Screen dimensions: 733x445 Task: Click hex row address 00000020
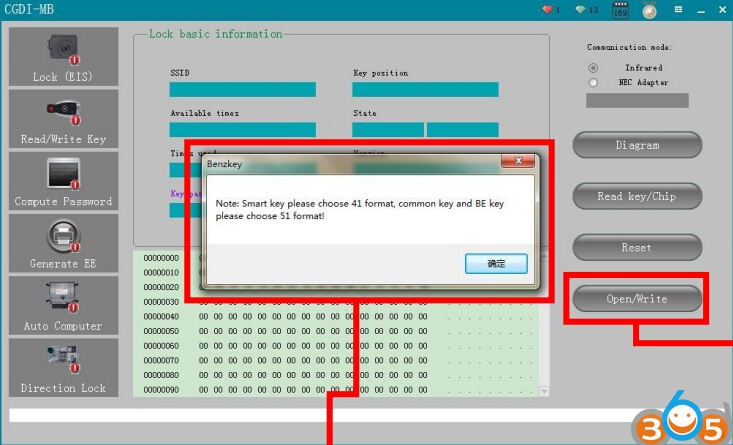pyautogui.click(x=161, y=287)
